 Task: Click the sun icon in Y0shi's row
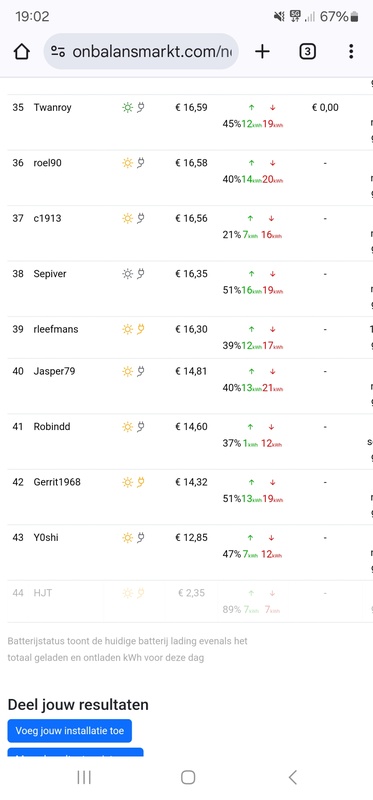click(128, 538)
